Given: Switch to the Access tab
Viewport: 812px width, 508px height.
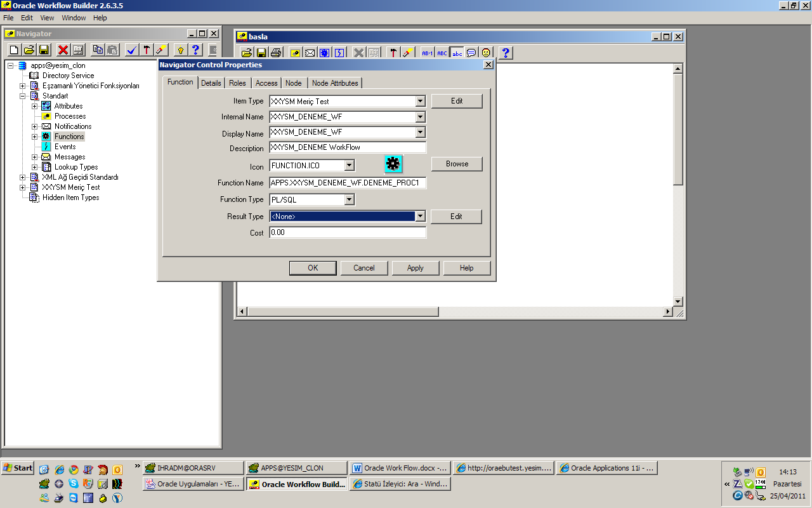Looking at the screenshot, I should pos(266,83).
